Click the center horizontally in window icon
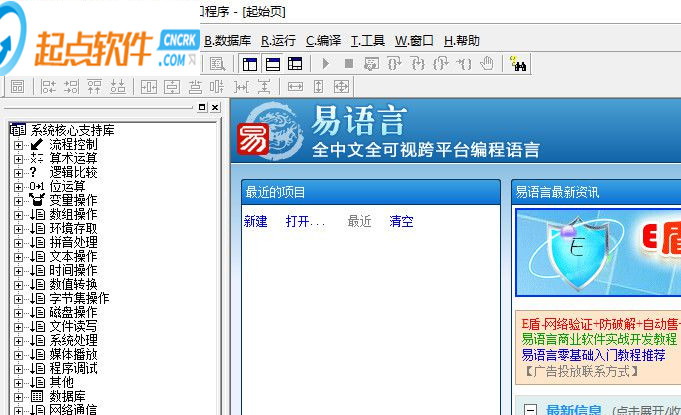681x415 pixels. coord(149,87)
